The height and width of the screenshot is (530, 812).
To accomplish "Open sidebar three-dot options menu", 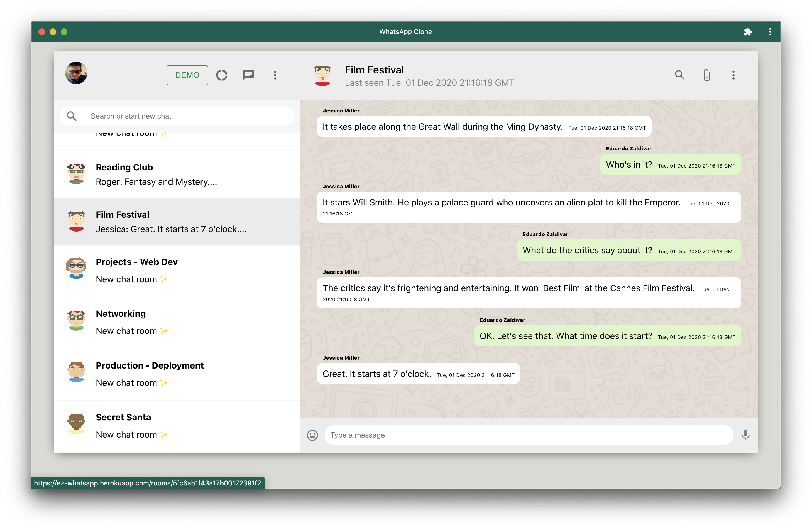I will coord(275,75).
